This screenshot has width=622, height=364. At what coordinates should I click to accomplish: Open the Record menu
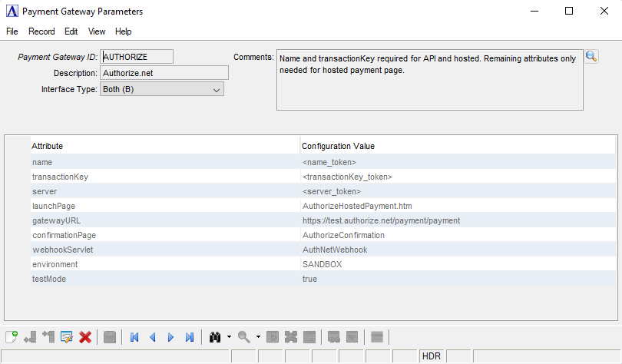click(x=41, y=31)
